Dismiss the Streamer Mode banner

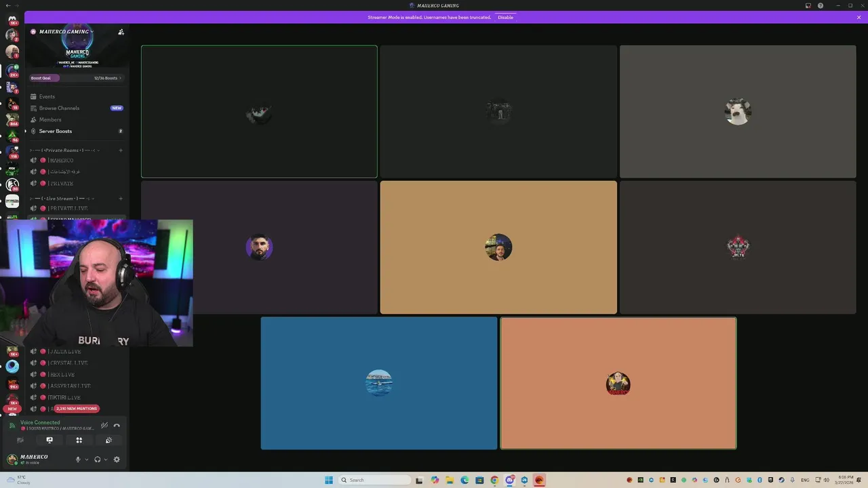859,17
